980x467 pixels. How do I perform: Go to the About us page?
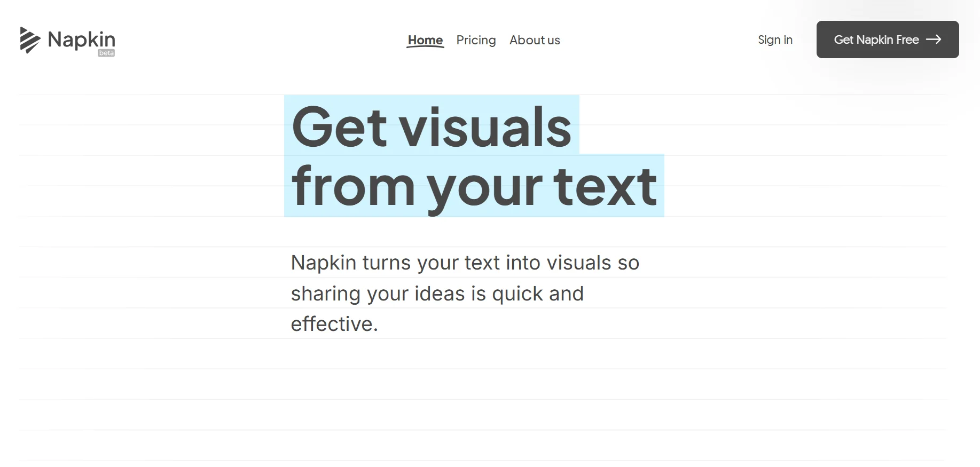[x=535, y=39]
